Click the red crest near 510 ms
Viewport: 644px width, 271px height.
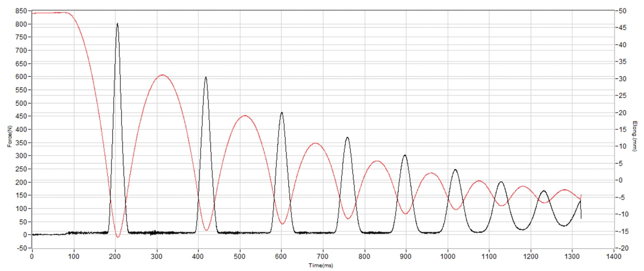(x=245, y=116)
